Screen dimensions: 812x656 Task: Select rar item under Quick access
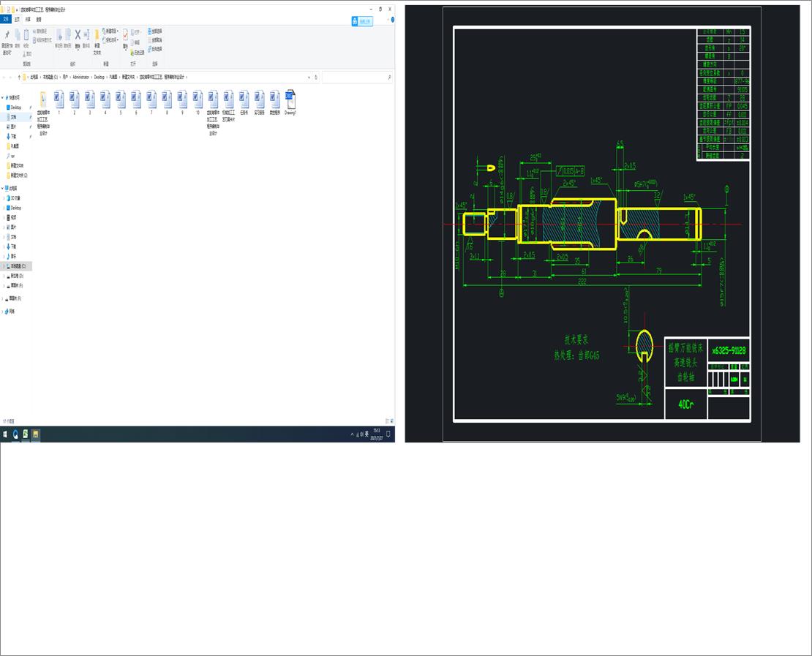coord(10,156)
